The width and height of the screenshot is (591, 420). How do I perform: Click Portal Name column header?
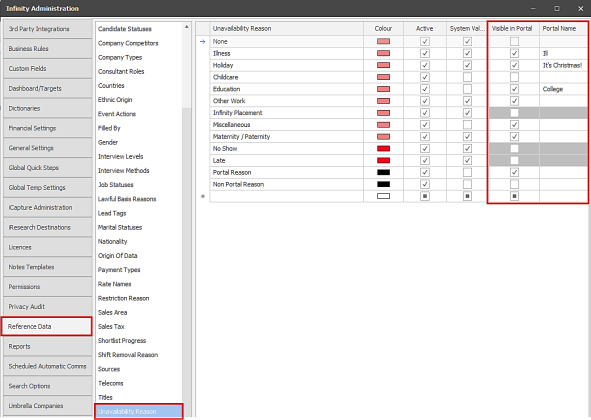[563, 29]
